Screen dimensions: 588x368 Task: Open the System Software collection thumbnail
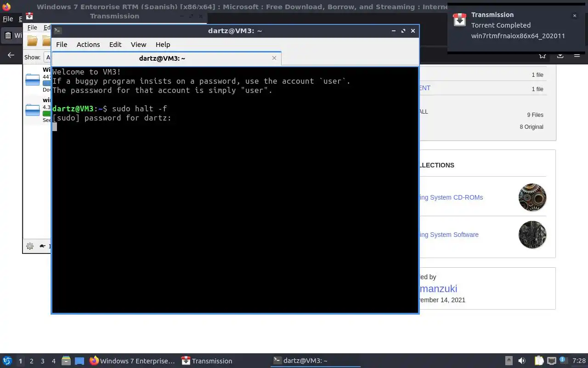pyautogui.click(x=532, y=235)
